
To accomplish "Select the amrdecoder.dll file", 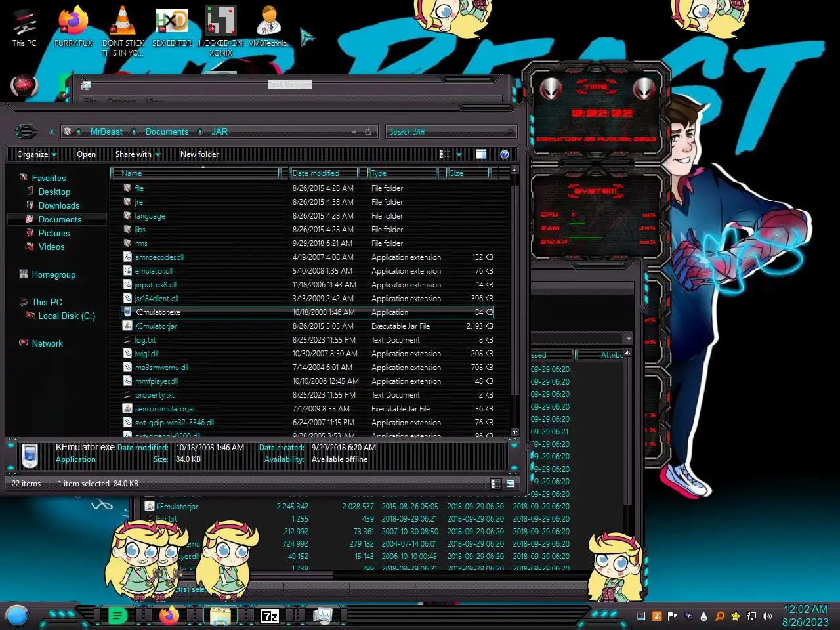I will coord(159,257).
